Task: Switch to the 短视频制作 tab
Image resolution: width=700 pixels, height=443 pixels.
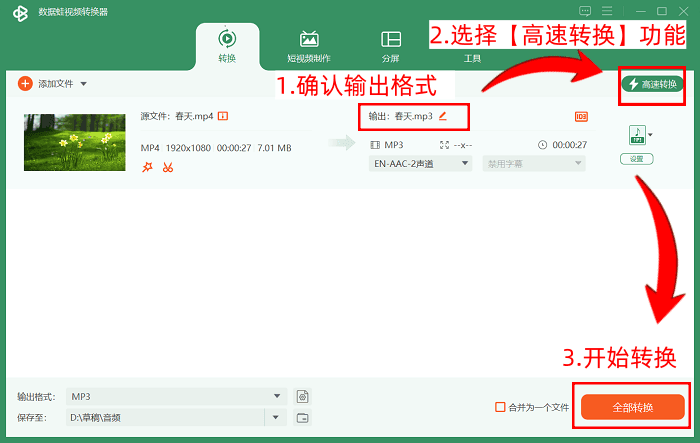Action: (309, 46)
